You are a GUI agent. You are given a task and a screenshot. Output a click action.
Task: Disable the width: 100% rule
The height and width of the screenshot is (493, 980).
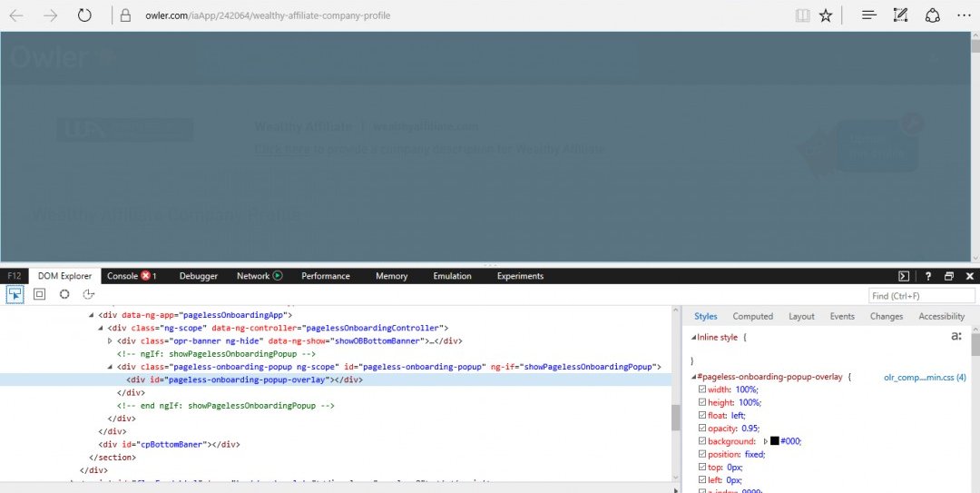(x=701, y=389)
